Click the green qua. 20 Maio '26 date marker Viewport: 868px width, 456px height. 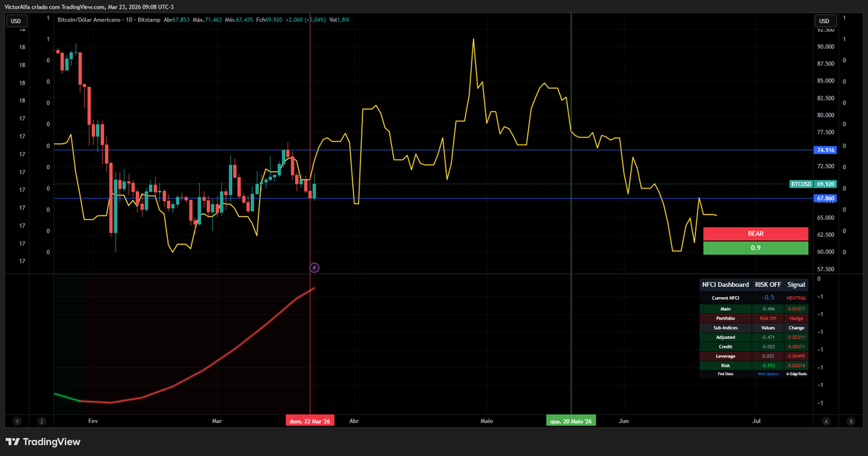click(x=571, y=421)
